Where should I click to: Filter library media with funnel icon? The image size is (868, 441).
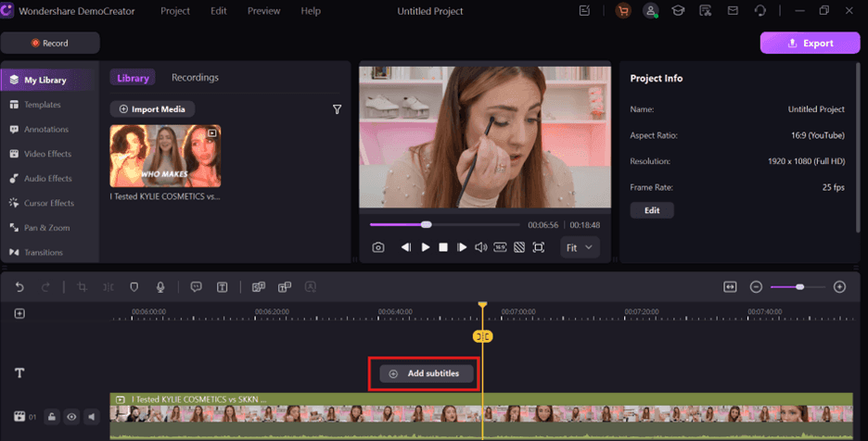point(338,109)
